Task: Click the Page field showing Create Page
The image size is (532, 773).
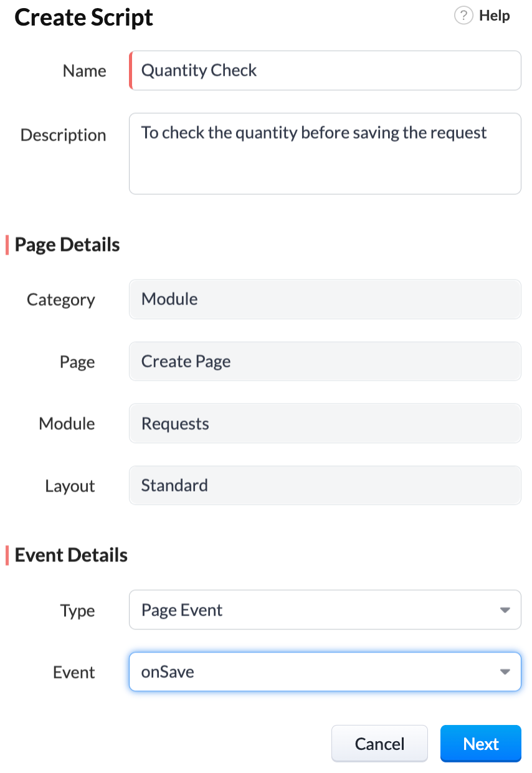Action: coord(324,362)
